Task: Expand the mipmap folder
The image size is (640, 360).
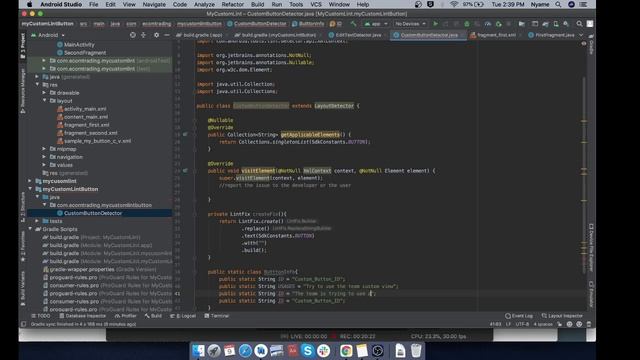Action: pyautogui.click(x=44, y=149)
